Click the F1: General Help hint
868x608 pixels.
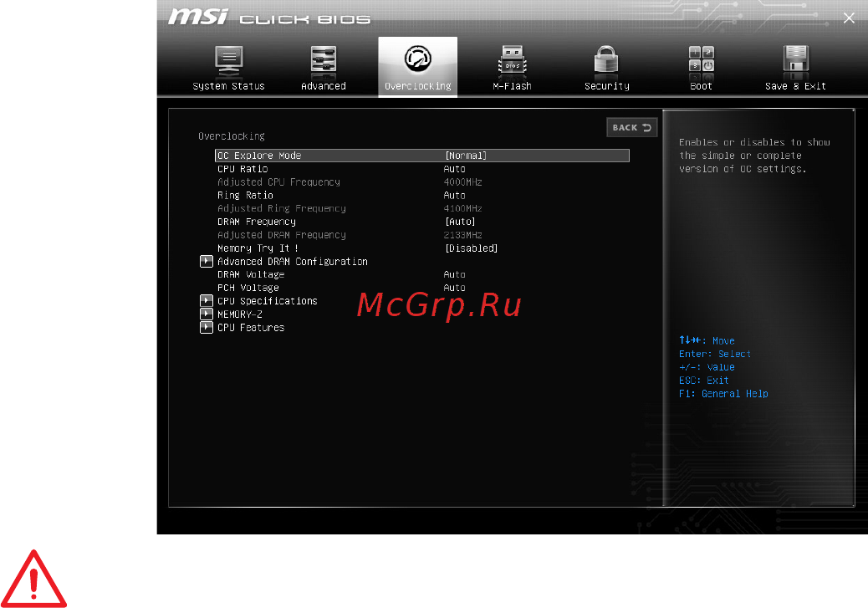(723, 394)
